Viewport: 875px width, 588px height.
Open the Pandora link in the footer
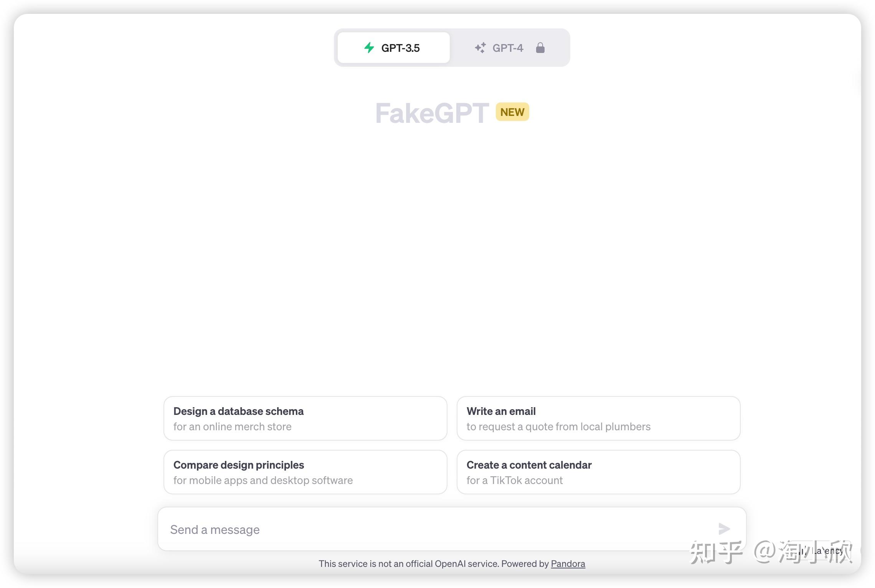(x=568, y=564)
